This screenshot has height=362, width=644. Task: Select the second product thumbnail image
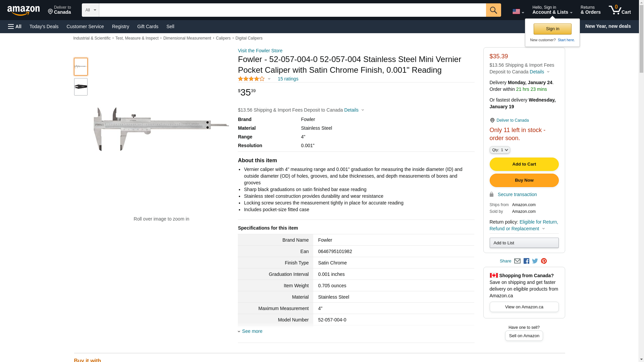click(81, 87)
